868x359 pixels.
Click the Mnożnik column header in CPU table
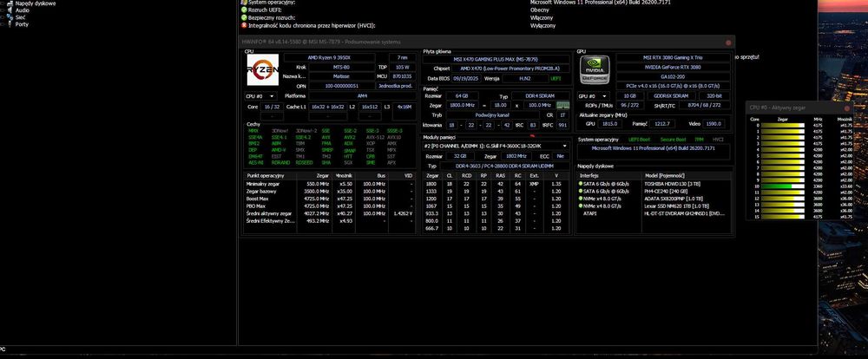(344, 175)
